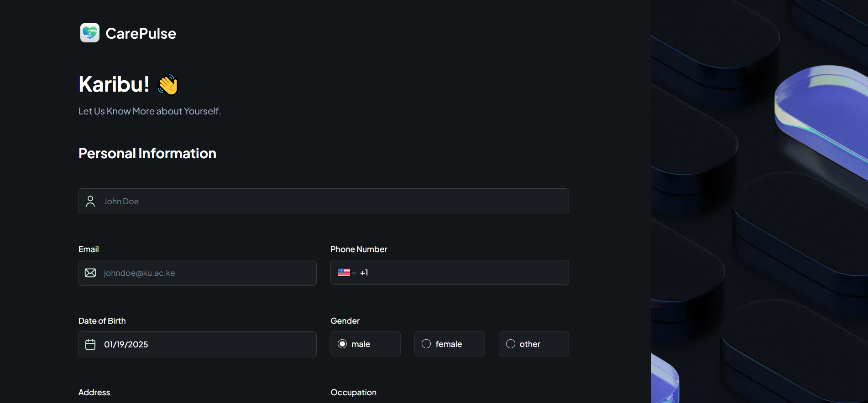
Task: Click into the Email input field
Action: point(205,273)
